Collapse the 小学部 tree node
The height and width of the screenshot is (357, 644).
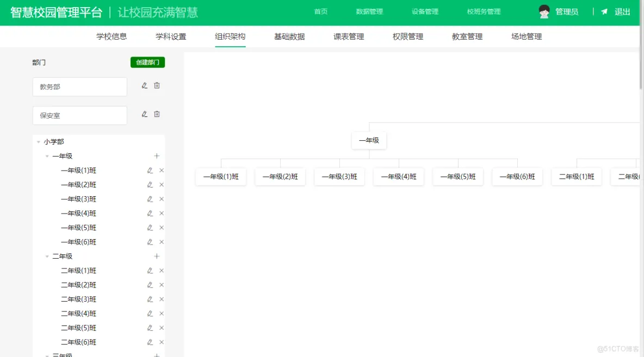pyautogui.click(x=38, y=142)
